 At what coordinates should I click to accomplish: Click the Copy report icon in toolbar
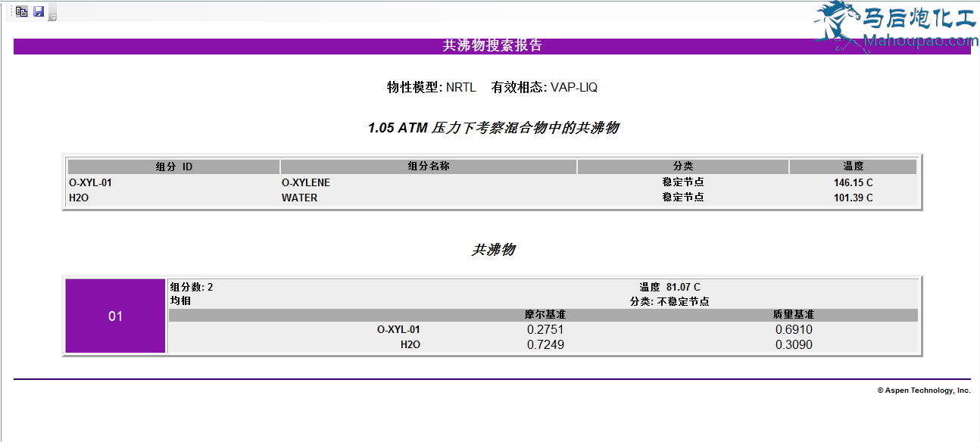(22, 11)
